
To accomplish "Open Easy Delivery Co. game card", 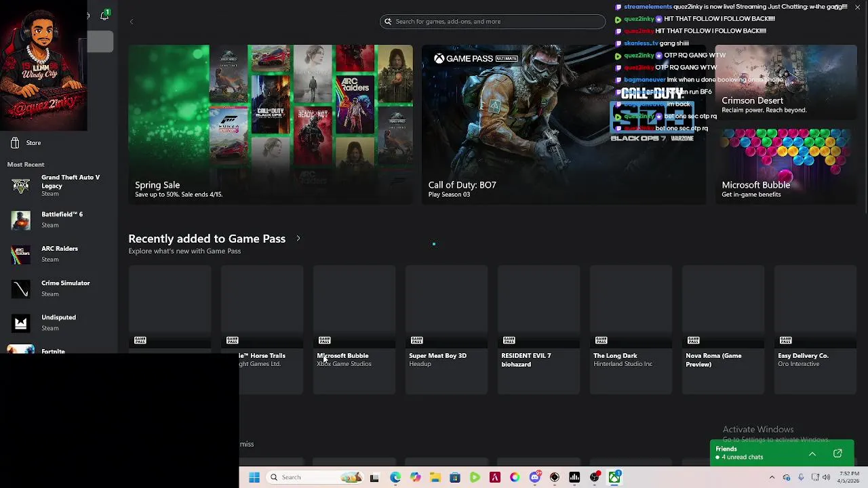I will (815, 329).
